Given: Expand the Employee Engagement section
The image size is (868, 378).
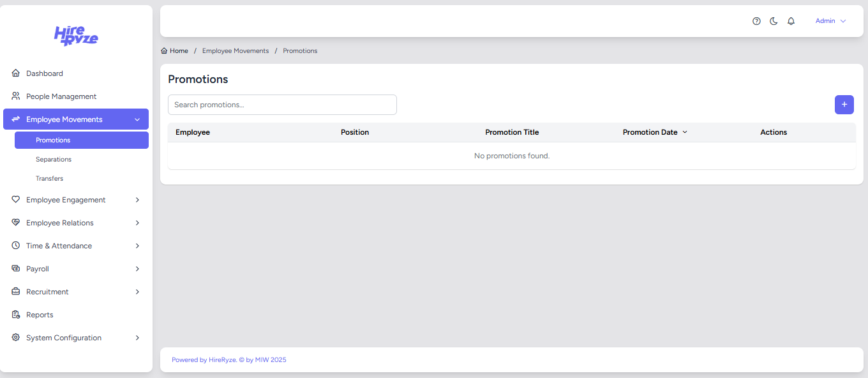Looking at the screenshot, I should [x=137, y=200].
